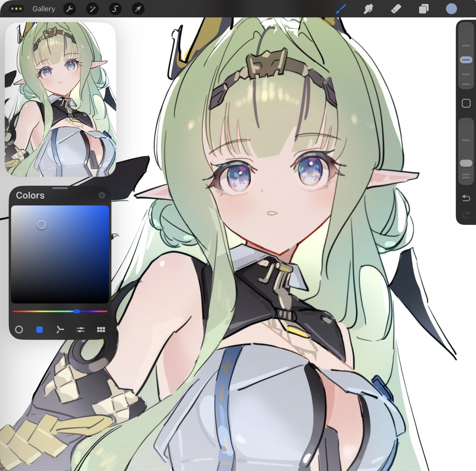The height and width of the screenshot is (471, 476).
Task: Open the color Palettes view
Action: tap(101, 329)
